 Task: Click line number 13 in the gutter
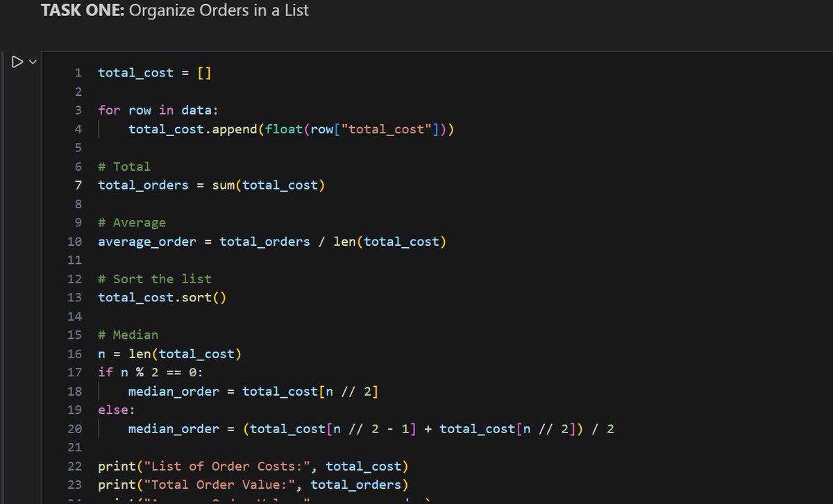click(75, 298)
